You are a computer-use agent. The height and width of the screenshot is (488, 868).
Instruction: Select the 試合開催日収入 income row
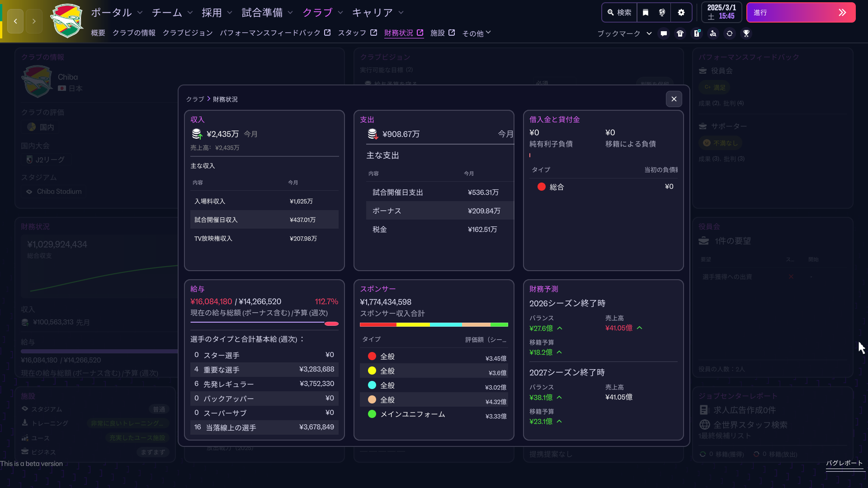264,220
